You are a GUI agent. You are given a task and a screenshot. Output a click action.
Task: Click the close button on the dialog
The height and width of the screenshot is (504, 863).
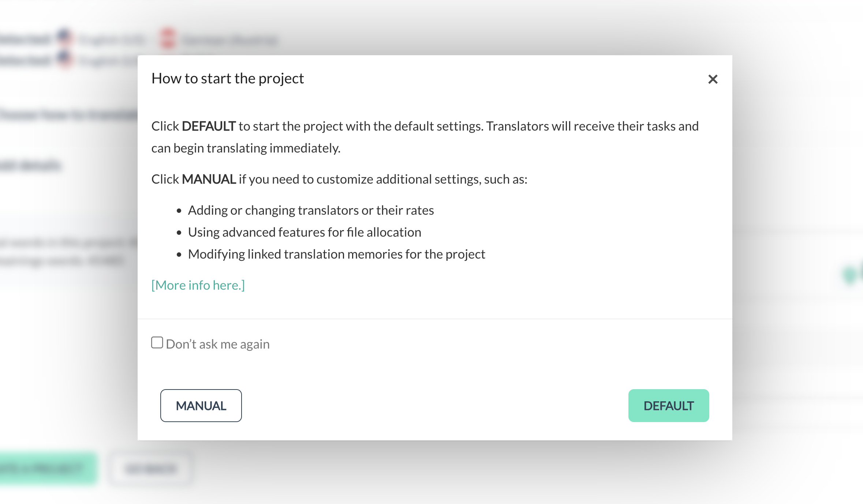coord(713,79)
